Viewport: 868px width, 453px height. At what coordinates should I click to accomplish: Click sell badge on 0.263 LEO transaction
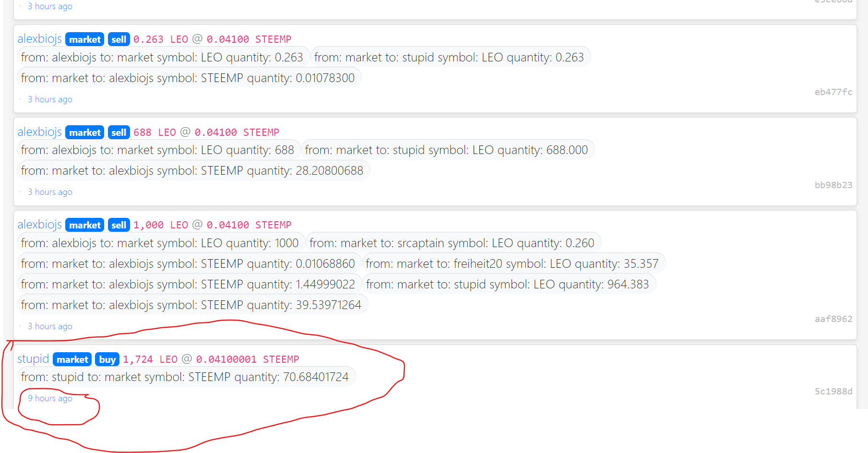point(119,39)
